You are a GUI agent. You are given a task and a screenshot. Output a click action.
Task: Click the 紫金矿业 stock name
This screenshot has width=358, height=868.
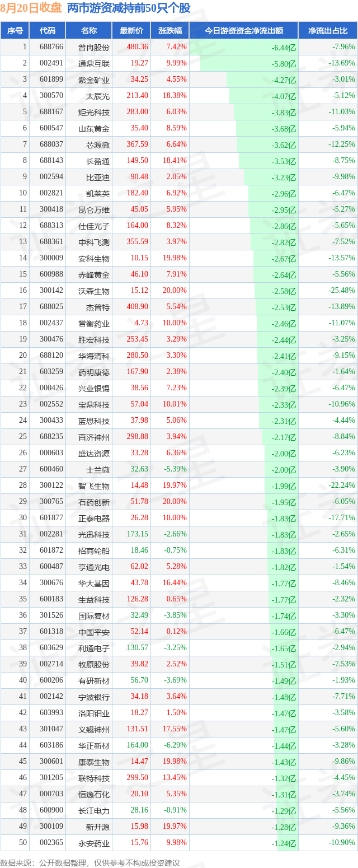(x=94, y=80)
